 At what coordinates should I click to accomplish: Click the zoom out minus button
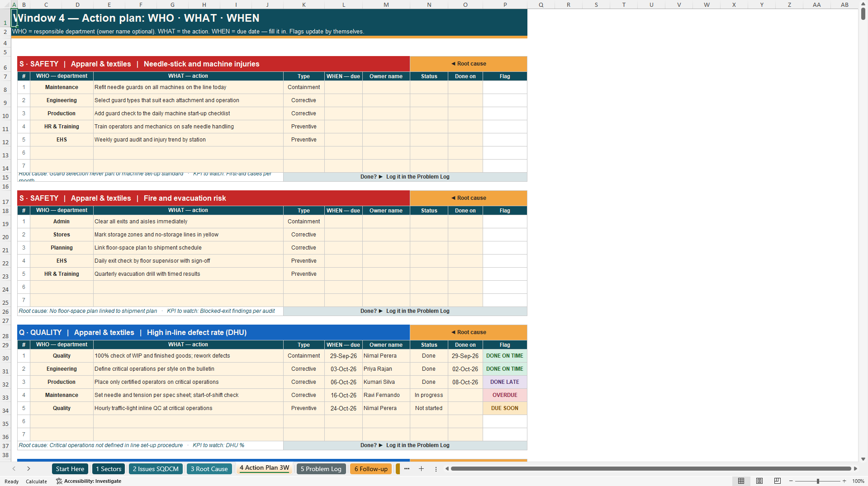pyautogui.click(x=791, y=481)
